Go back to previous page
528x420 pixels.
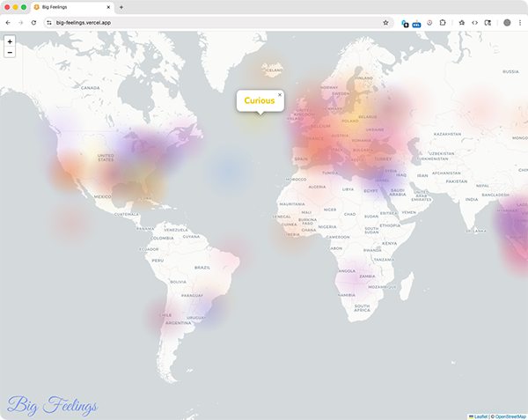pos(9,22)
